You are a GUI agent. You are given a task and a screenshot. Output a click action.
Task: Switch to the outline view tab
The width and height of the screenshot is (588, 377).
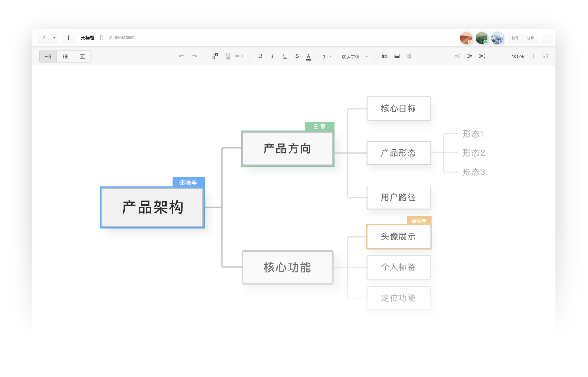click(65, 56)
